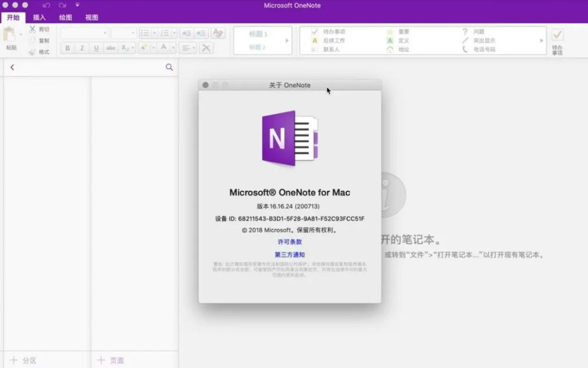Viewport: 588px width, 368px height.
Task: Apply the 电话号码 phone tag
Action: (x=479, y=49)
